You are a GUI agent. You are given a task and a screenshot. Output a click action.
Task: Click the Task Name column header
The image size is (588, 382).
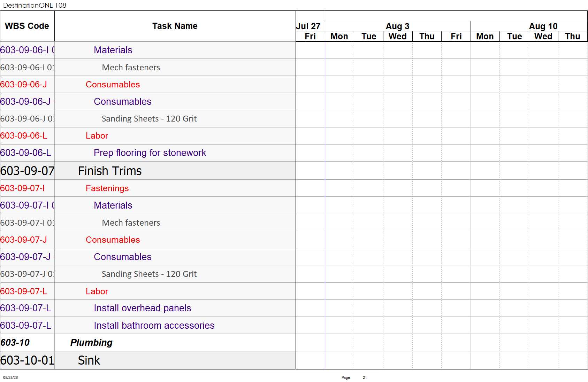pyautogui.click(x=175, y=26)
